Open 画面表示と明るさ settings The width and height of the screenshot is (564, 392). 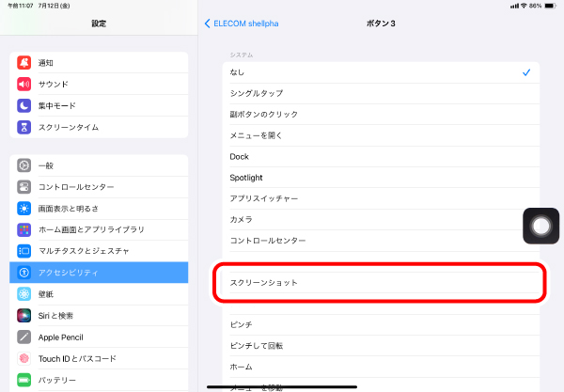pos(99,209)
